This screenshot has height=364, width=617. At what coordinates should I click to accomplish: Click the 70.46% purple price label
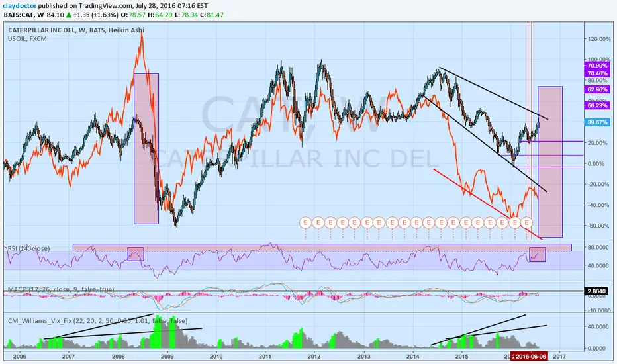(x=597, y=73)
